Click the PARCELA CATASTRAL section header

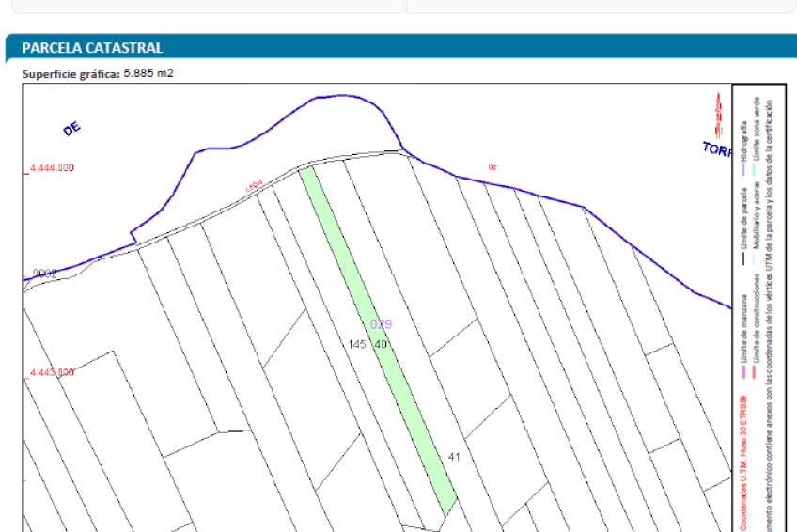92,48
